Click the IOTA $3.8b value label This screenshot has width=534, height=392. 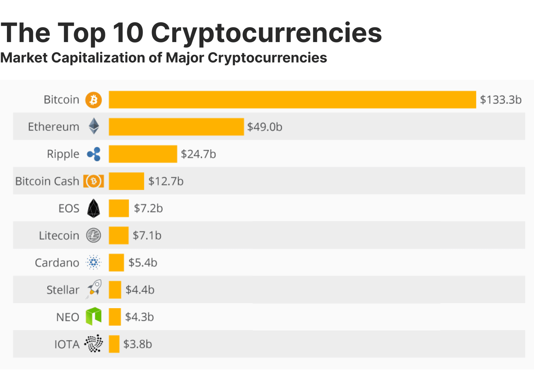coord(138,344)
